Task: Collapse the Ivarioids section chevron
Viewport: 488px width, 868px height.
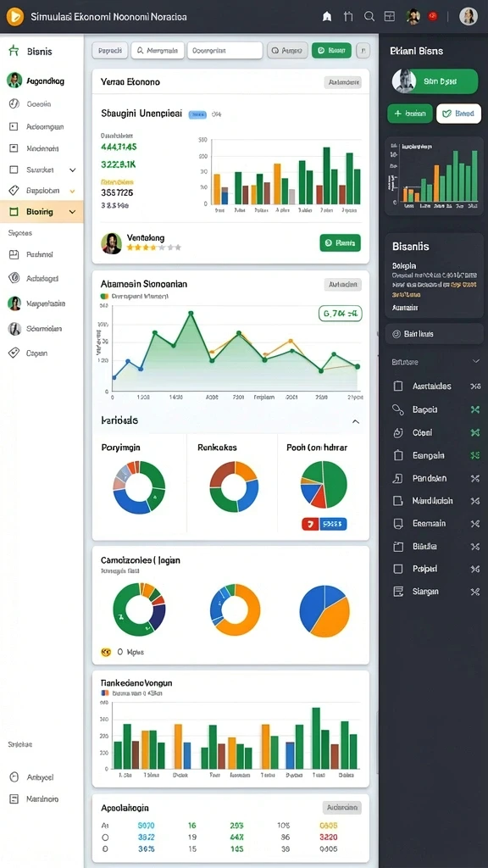Action: 356,421
